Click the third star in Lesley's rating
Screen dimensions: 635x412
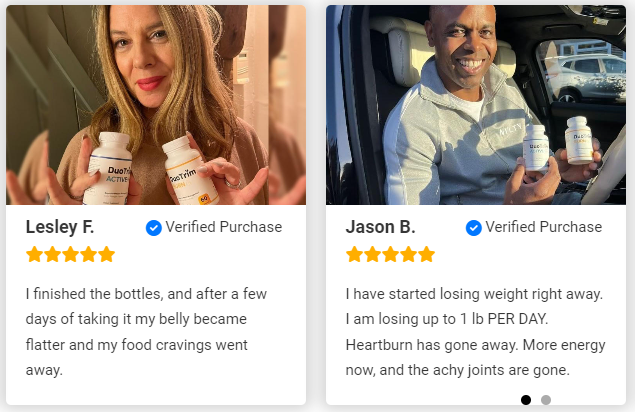click(70, 254)
